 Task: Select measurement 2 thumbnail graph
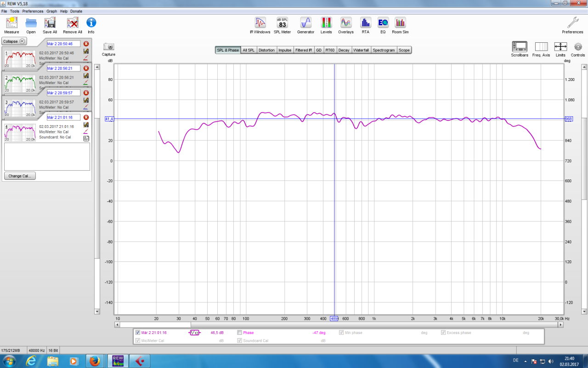click(20, 83)
